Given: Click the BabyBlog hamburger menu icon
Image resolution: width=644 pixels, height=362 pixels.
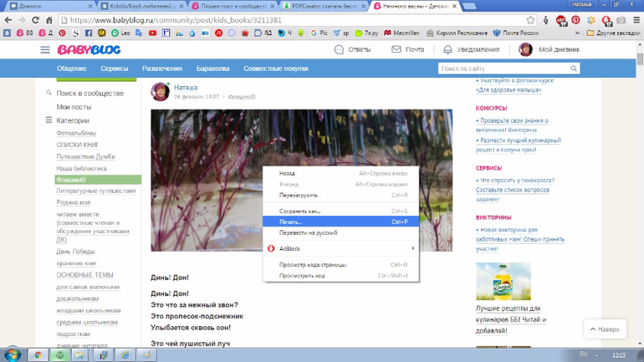Looking at the screenshot, I should coord(45,50).
